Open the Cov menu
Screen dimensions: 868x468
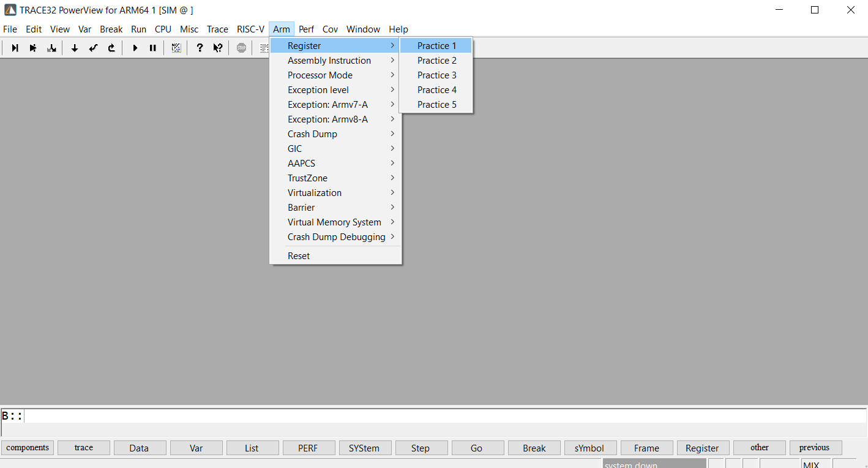pyautogui.click(x=331, y=29)
